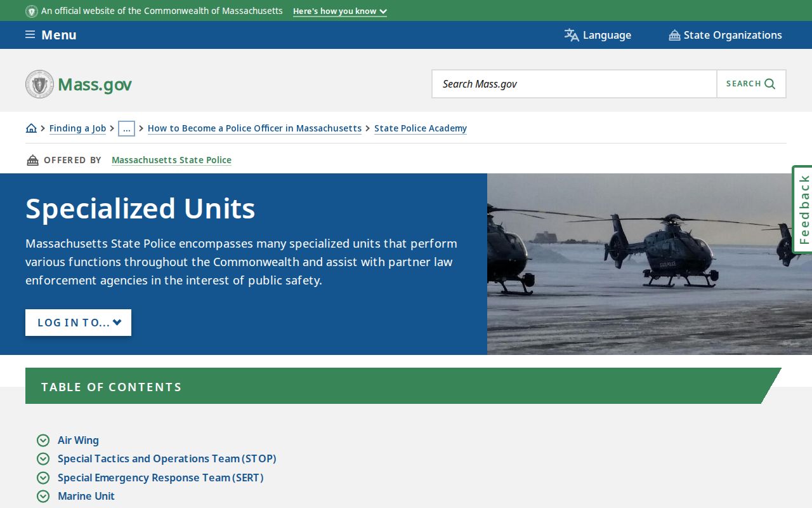Click the circled arrow beside Air Wing
The width and height of the screenshot is (812, 508).
tap(43, 440)
